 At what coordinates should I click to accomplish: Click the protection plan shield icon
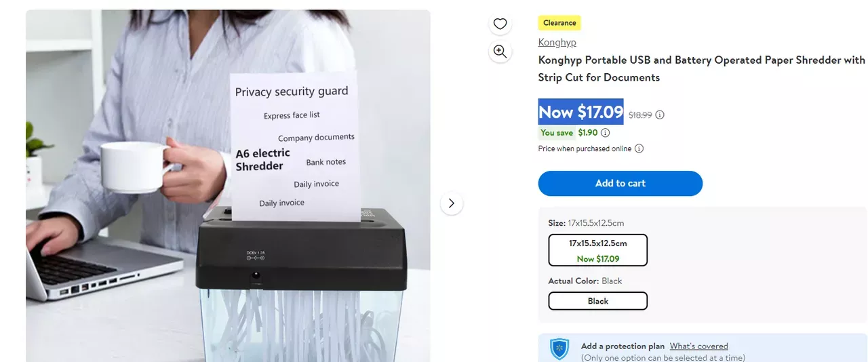coord(560,350)
